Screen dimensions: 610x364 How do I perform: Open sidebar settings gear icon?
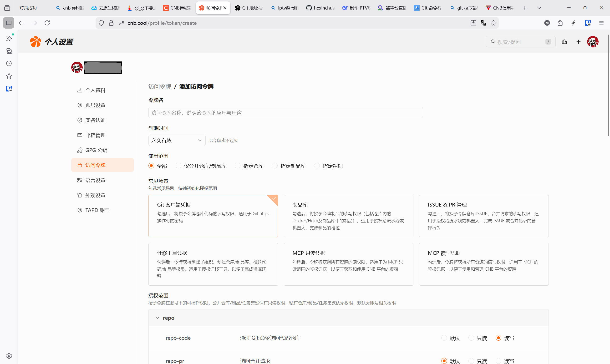[9, 356]
